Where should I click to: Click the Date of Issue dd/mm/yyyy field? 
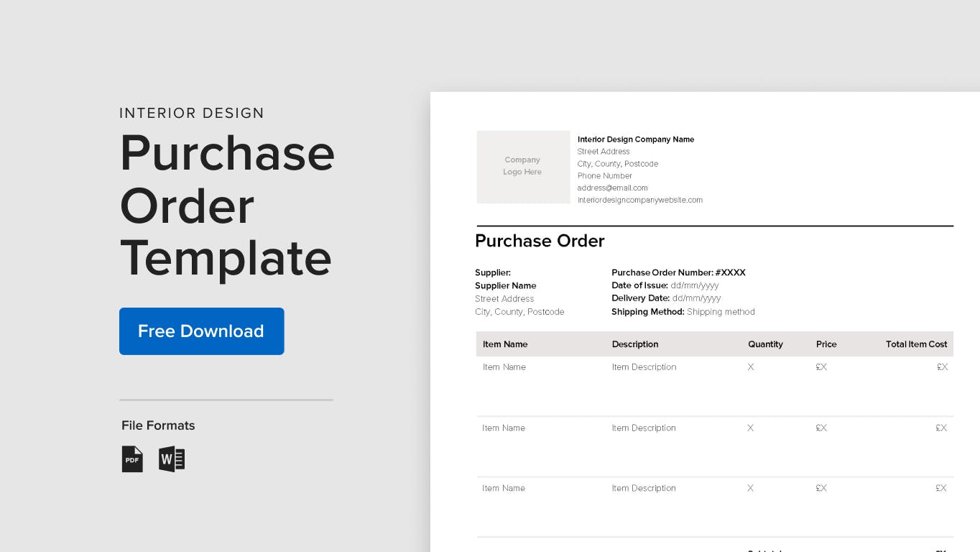tap(665, 285)
